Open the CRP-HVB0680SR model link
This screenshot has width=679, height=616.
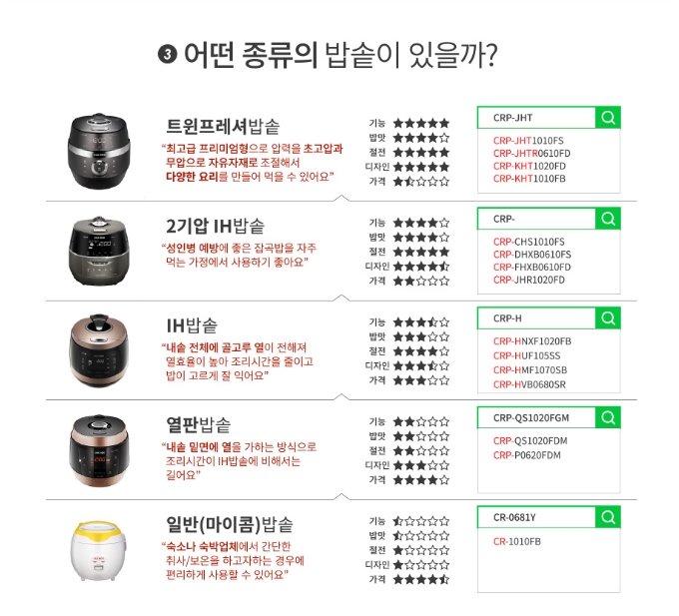529,384
